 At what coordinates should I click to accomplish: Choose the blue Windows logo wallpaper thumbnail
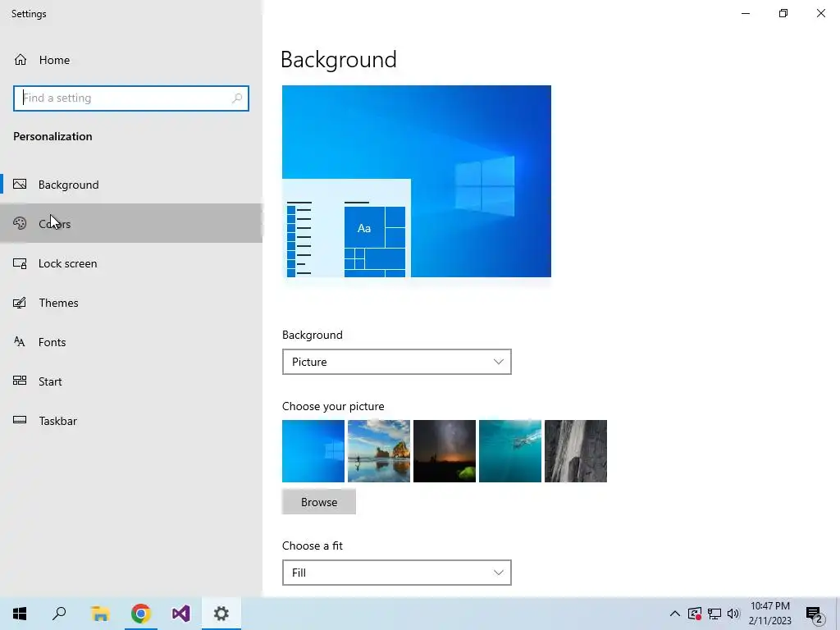(x=313, y=451)
